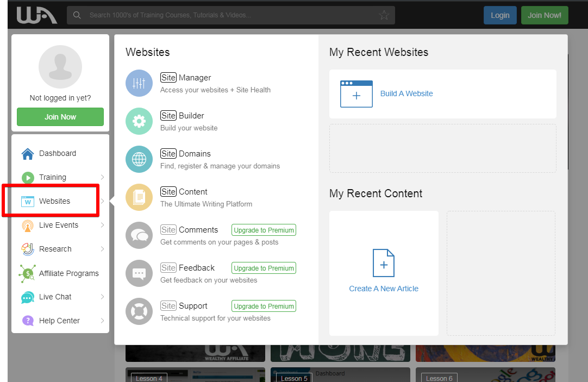Open the Create A New Article link
Image resolution: width=588 pixels, height=382 pixels.
point(384,289)
